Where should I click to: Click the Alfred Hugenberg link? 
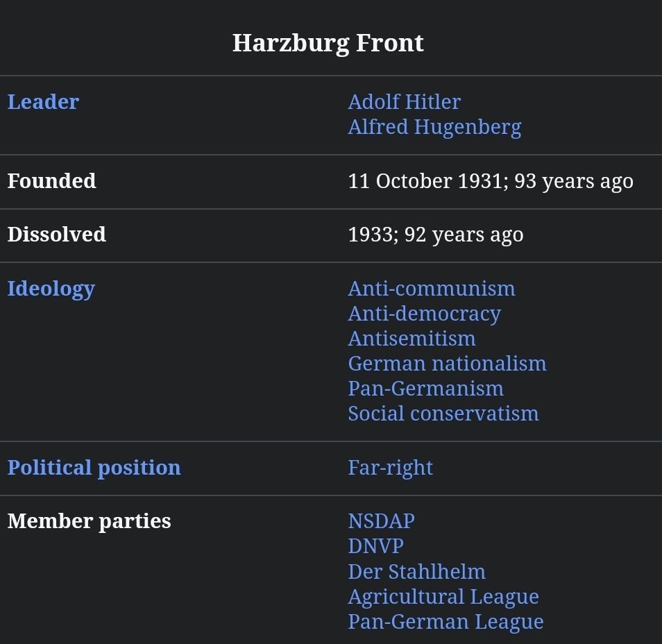434,127
